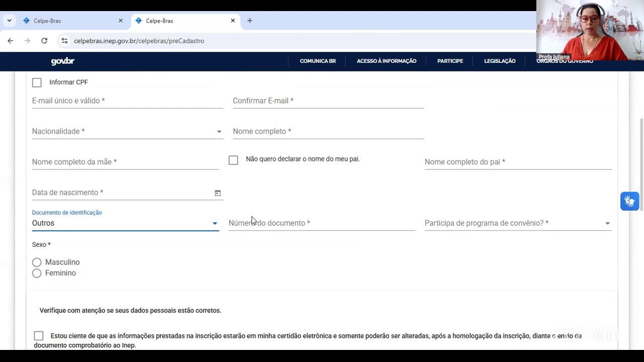Switch to the first Celpe-Bras tab
The width and height of the screenshot is (644, 362).
pyautogui.click(x=73, y=21)
